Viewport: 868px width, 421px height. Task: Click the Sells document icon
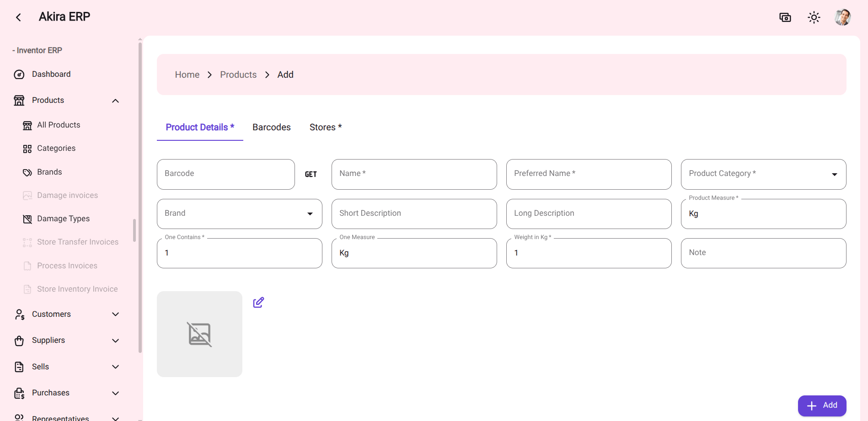[x=19, y=367]
